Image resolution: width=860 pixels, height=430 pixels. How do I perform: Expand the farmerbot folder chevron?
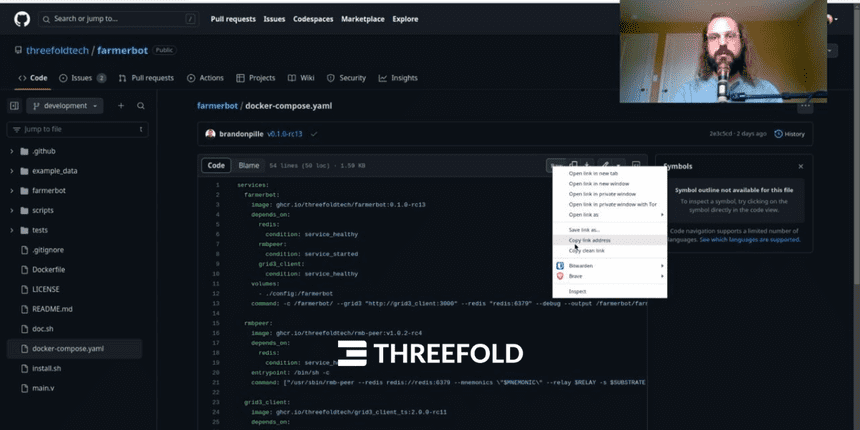tap(12, 191)
